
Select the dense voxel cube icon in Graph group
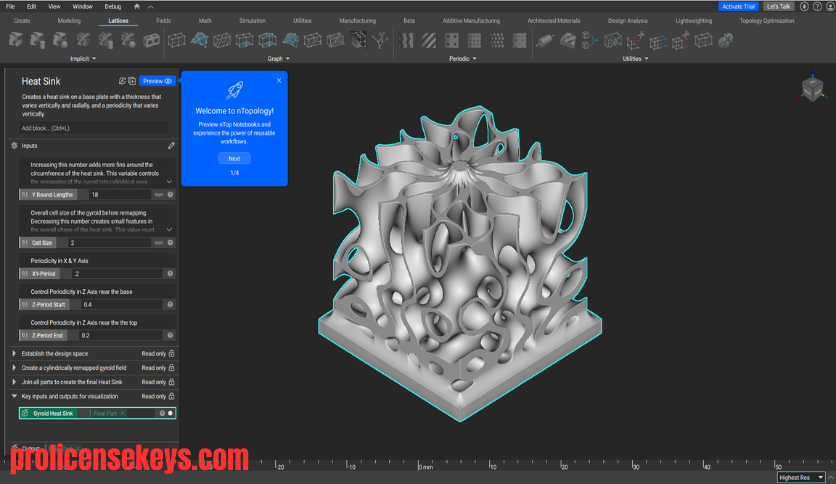(358, 40)
